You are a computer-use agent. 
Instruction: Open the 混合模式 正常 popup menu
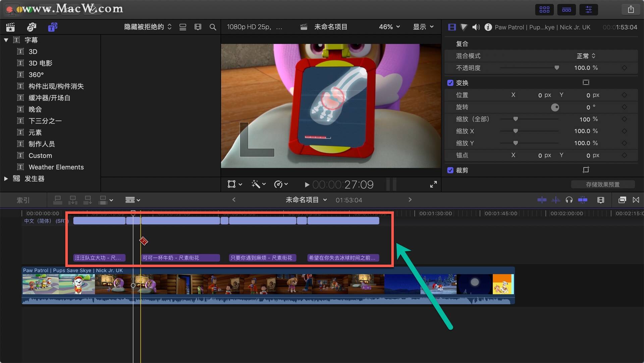pos(586,56)
